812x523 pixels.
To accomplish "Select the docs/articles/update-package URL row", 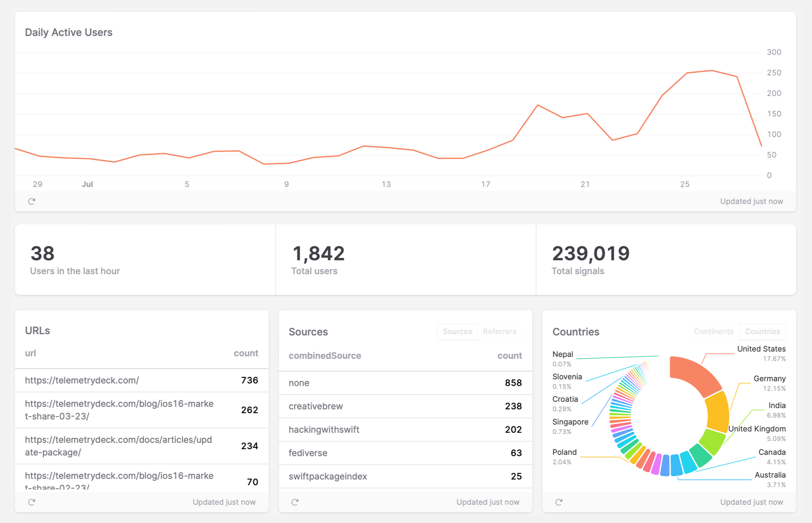I will coord(142,446).
